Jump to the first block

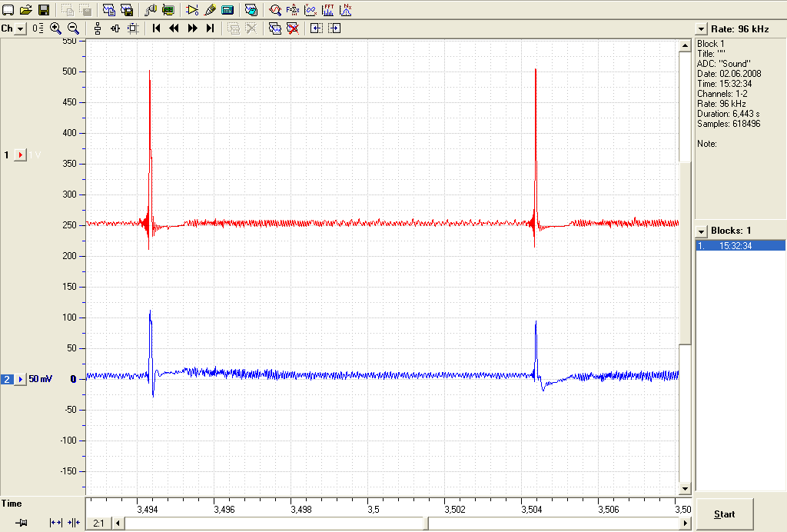tap(156, 28)
